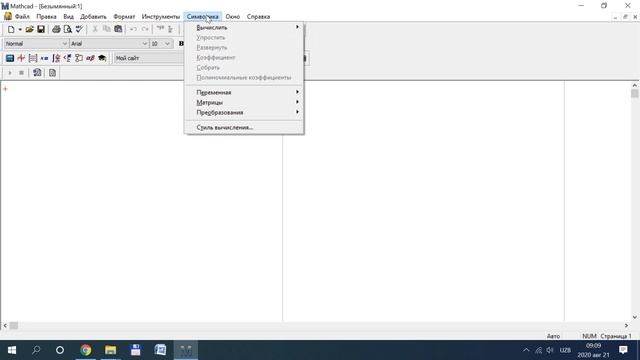This screenshot has height=360, width=640.
Task: Open the Формат menu
Action: pos(124,17)
